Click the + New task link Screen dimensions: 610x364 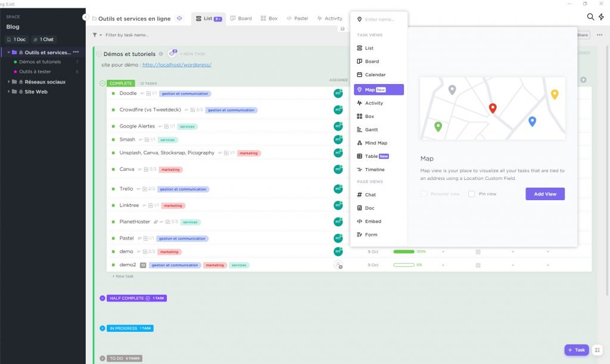click(123, 276)
